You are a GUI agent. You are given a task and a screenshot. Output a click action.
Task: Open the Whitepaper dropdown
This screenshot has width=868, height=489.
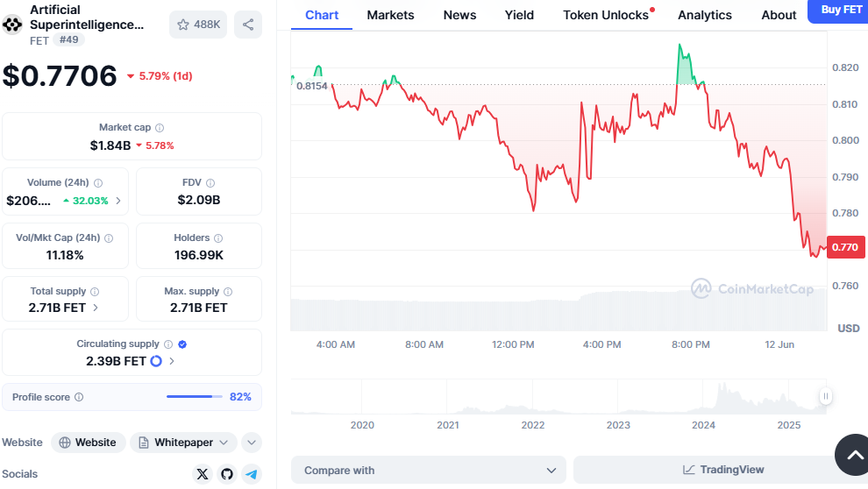pyautogui.click(x=183, y=443)
